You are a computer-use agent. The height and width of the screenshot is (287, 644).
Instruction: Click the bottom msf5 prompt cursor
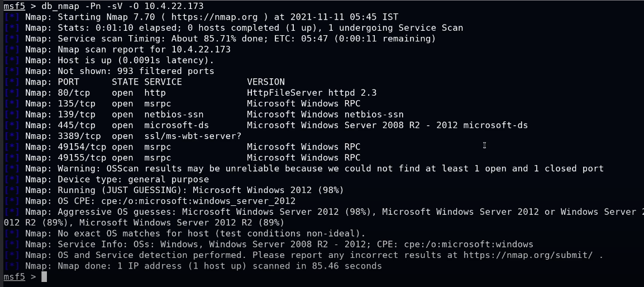[x=44, y=277]
